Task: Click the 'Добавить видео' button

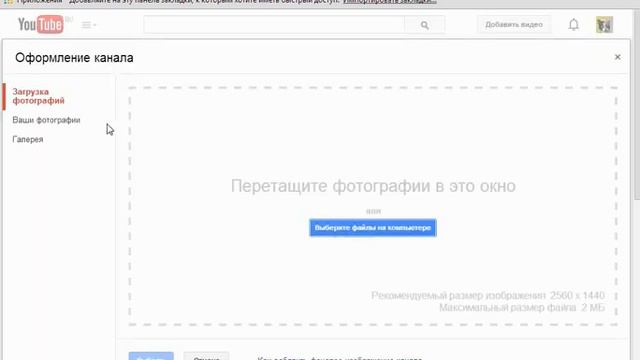Action: click(514, 24)
